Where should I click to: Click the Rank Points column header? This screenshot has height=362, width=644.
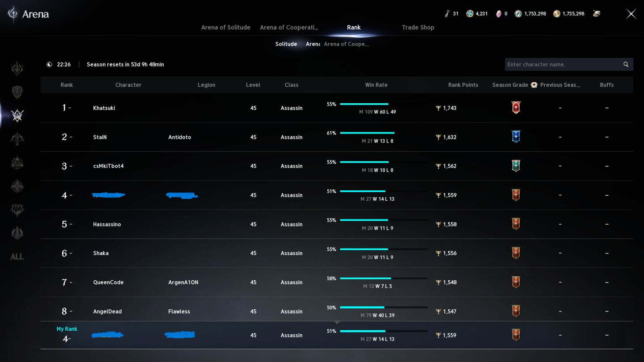[x=463, y=85]
